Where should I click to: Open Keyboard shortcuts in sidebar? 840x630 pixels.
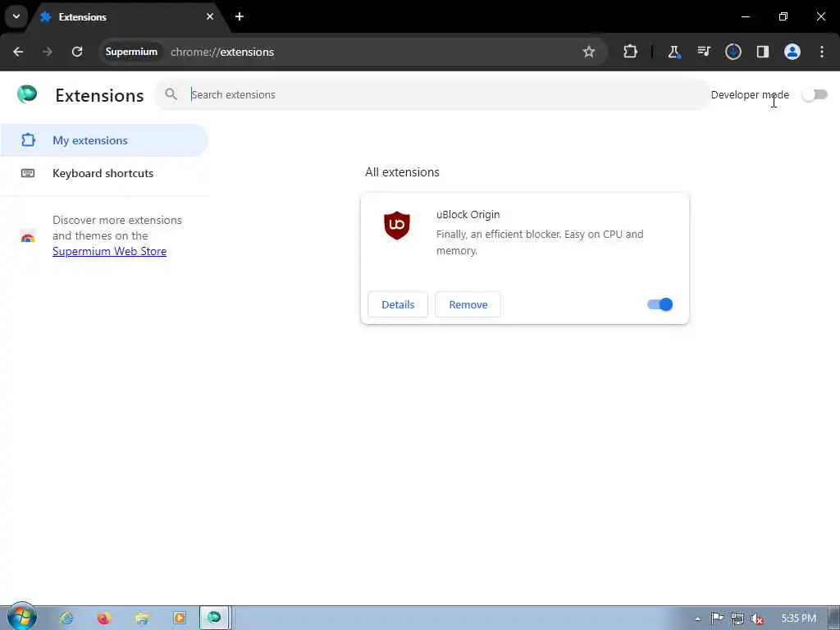pyautogui.click(x=104, y=173)
